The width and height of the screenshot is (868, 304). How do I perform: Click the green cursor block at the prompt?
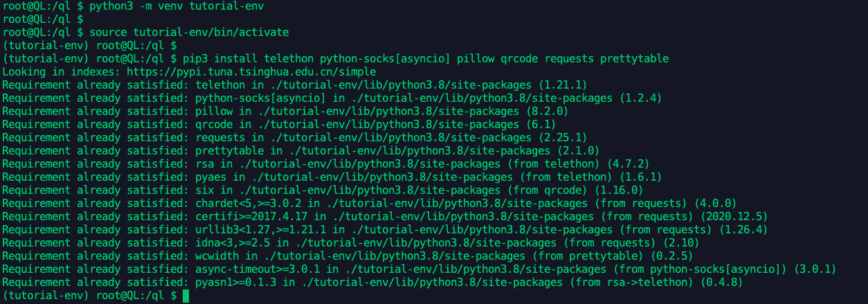coord(185,296)
